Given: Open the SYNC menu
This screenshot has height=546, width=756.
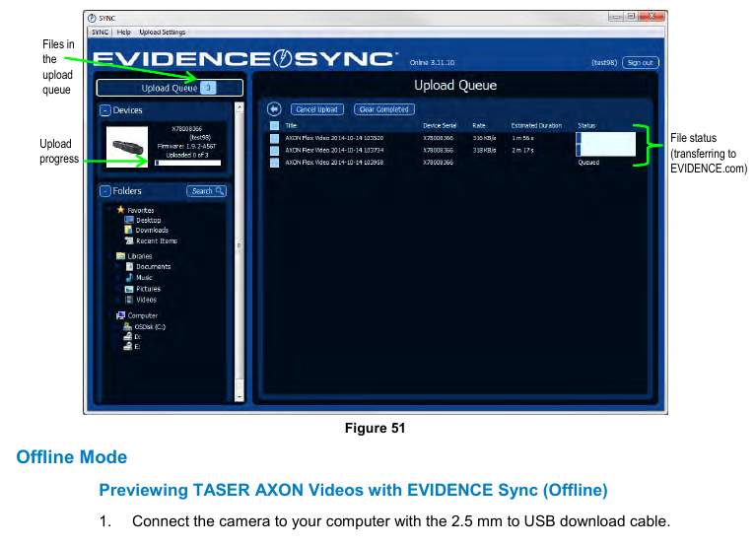Looking at the screenshot, I should coord(100,32).
